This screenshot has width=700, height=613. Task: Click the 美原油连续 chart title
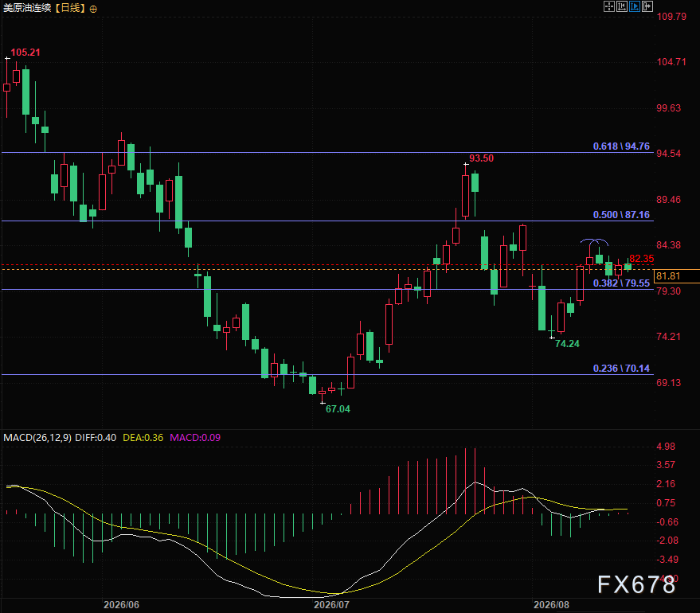(27, 8)
